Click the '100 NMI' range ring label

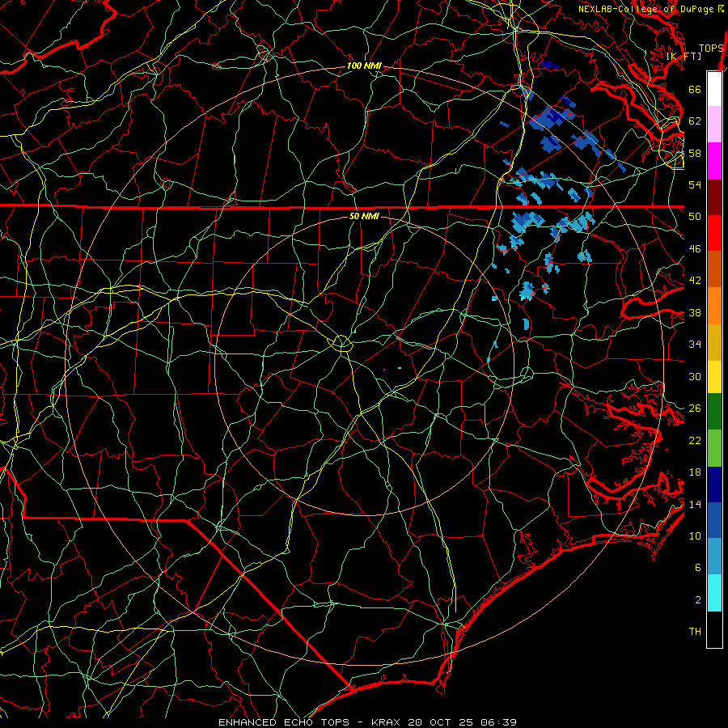pos(364,66)
